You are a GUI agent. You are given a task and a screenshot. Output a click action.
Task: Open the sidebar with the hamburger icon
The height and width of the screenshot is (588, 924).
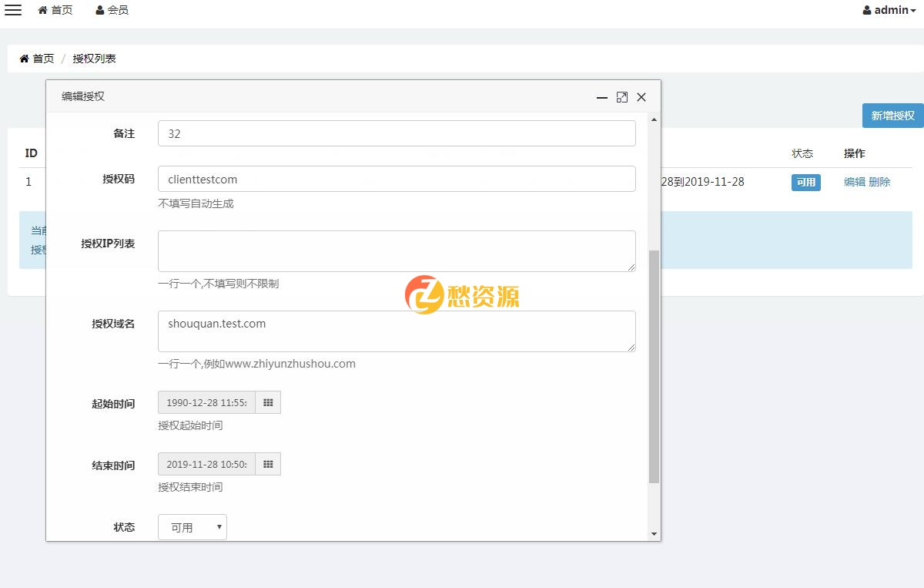coord(13,10)
